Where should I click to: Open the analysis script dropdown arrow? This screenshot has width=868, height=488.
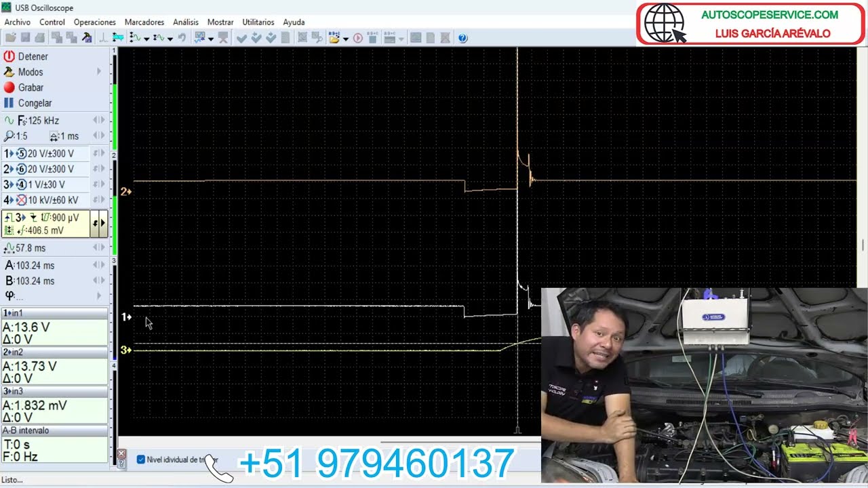(211, 39)
